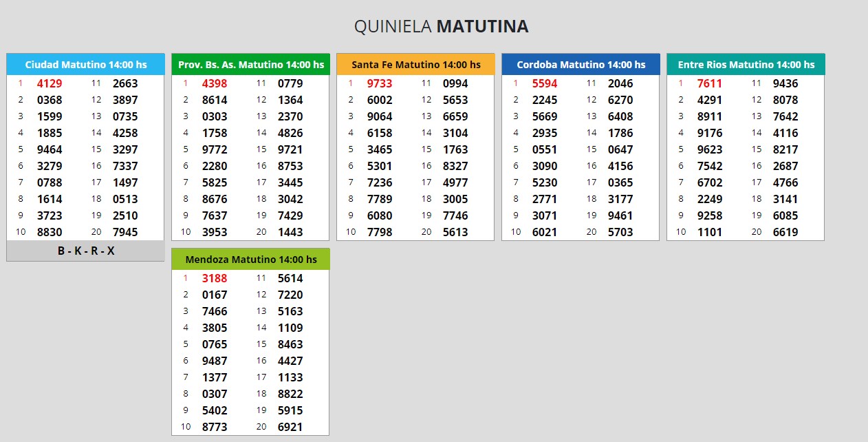This screenshot has height=442, width=868.
Task: Select number 8753 in Prov. Bs. As. table
Action: [x=290, y=166]
